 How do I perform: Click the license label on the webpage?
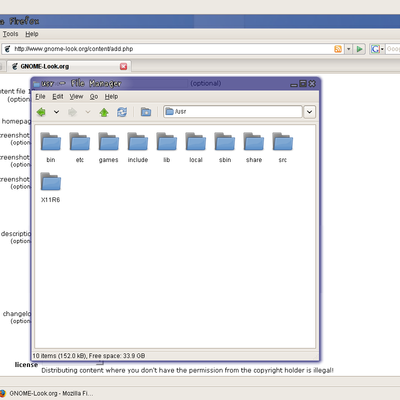(x=26, y=365)
